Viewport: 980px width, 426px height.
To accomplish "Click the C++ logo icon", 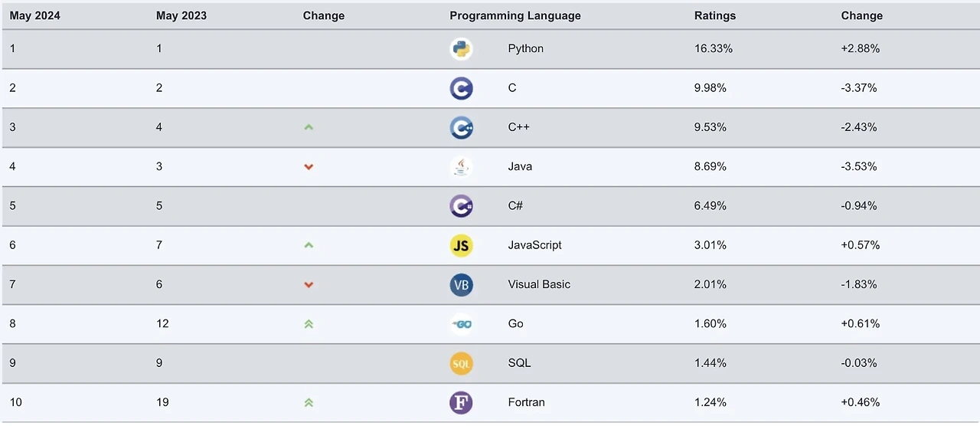I will point(461,127).
